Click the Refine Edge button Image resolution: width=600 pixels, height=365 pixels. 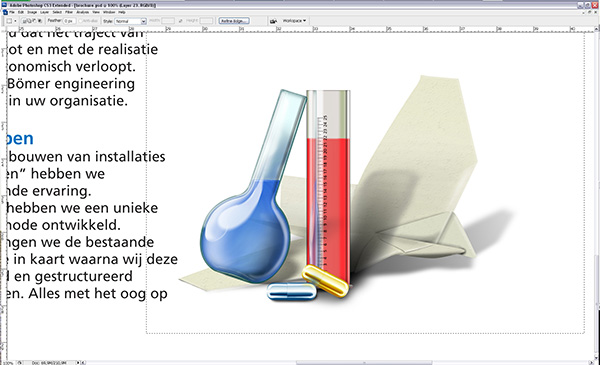pyautogui.click(x=234, y=21)
